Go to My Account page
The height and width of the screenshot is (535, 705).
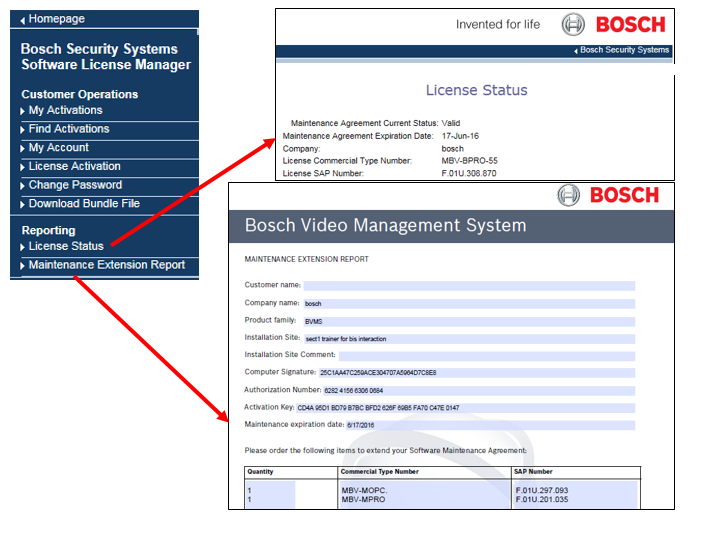pyautogui.click(x=58, y=148)
